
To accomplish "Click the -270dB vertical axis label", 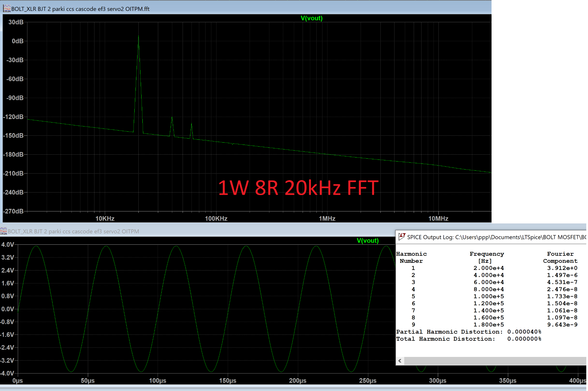I will click(13, 211).
